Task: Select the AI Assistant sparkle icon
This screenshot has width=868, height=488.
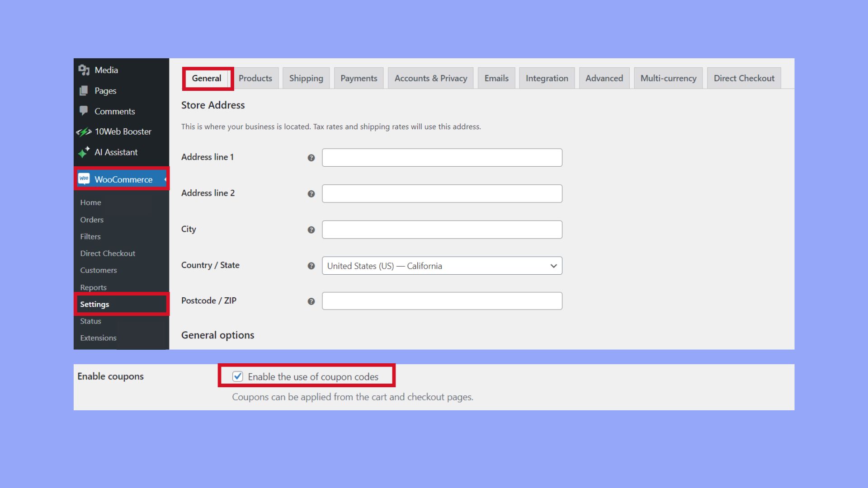Action: 84,152
